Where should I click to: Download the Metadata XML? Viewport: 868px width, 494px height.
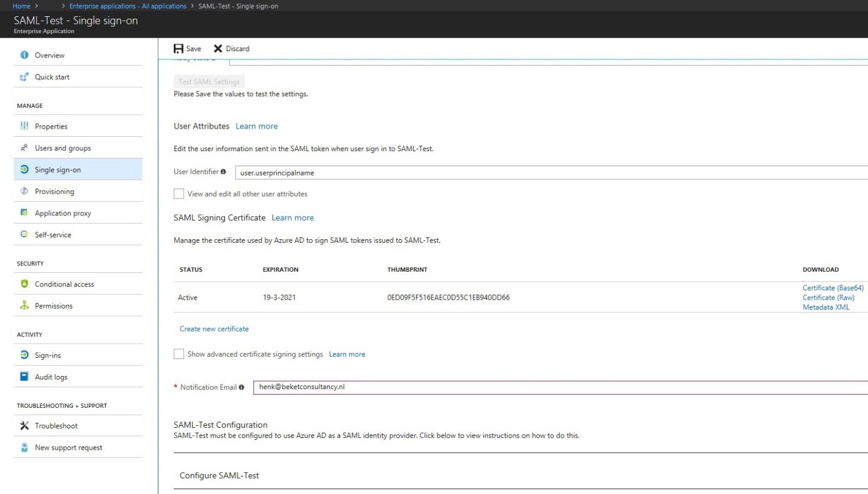[826, 307]
